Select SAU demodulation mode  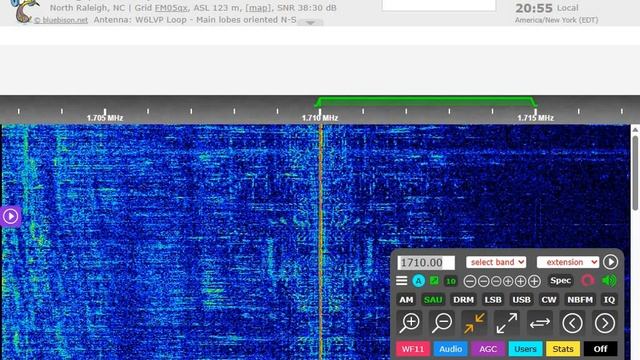pyautogui.click(x=433, y=300)
